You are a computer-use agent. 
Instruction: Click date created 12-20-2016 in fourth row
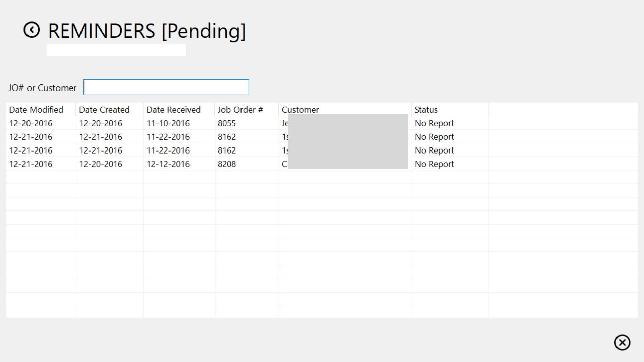[x=101, y=164]
